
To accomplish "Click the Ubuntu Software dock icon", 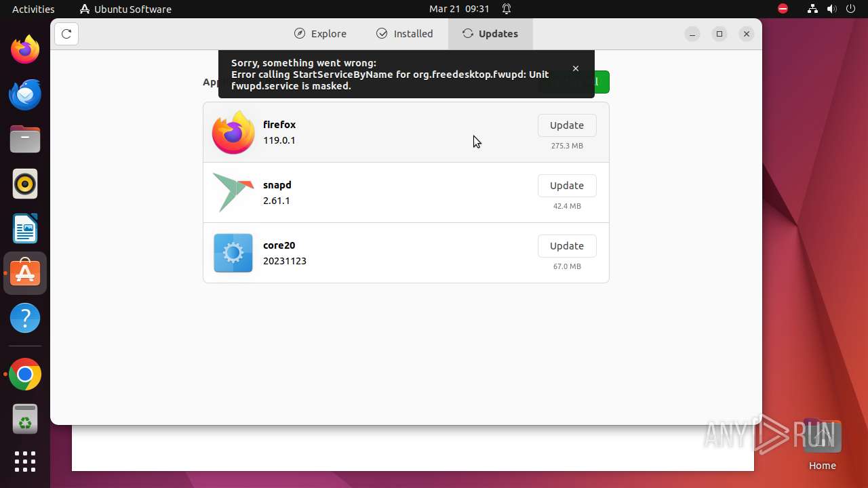I will (25, 273).
